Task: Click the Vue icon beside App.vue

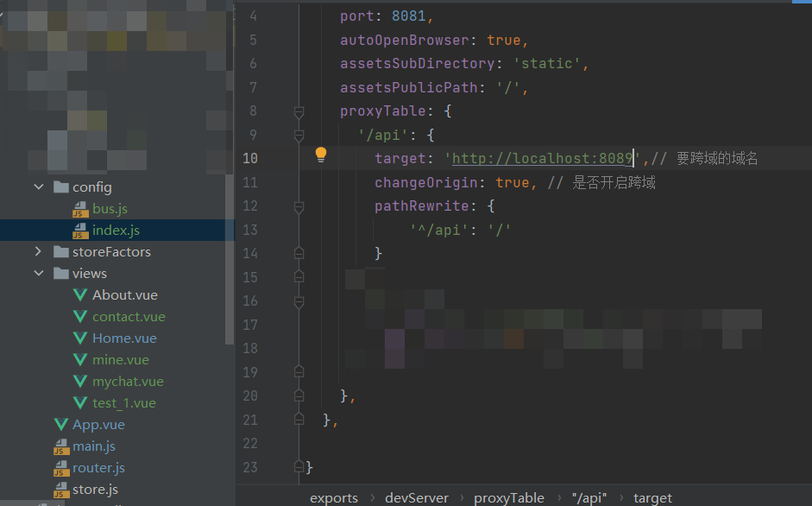Action: pyautogui.click(x=61, y=425)
